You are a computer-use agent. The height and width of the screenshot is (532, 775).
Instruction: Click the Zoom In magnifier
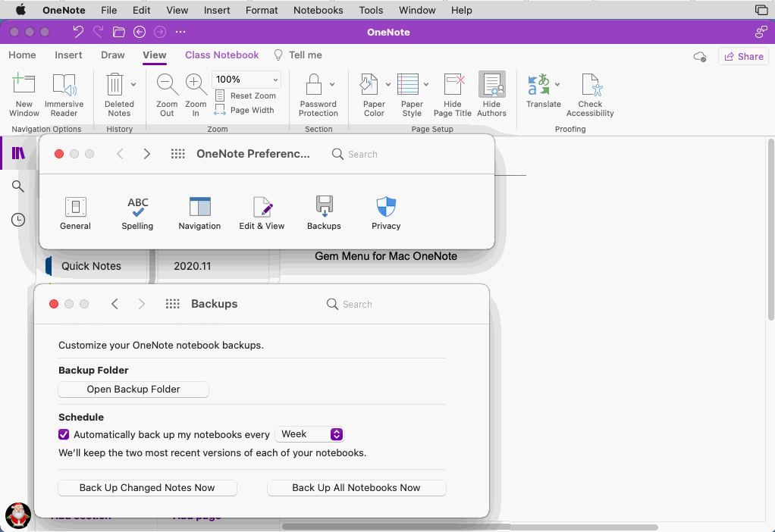pos(196,84)
